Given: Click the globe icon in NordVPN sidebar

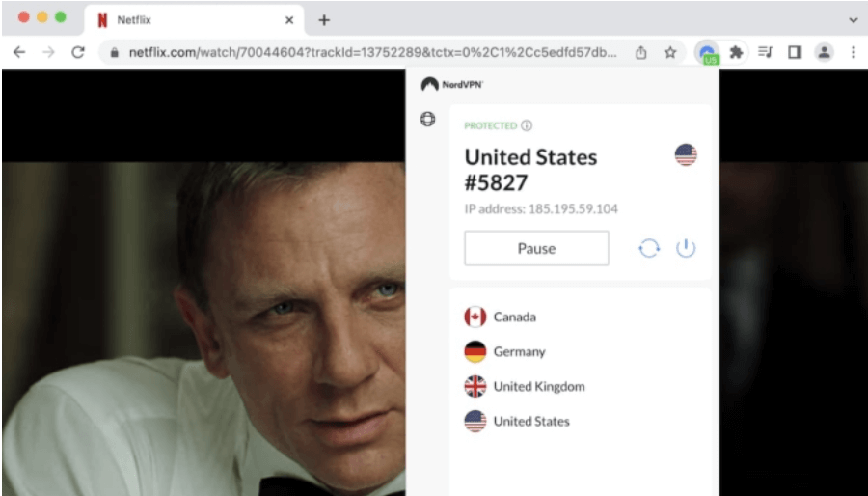Looking at the screenshot, I should [427, 119].
